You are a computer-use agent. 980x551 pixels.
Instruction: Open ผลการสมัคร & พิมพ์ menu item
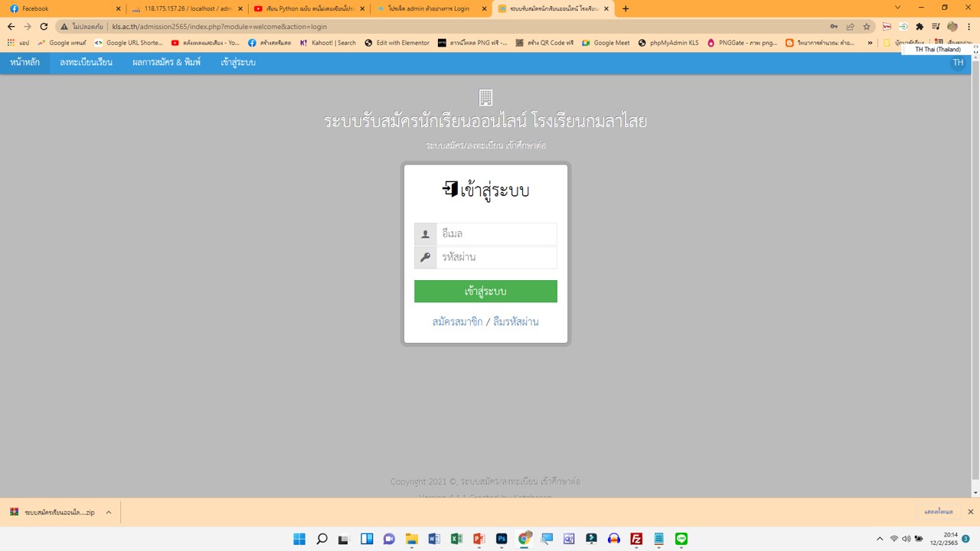[x=166, y=63]
